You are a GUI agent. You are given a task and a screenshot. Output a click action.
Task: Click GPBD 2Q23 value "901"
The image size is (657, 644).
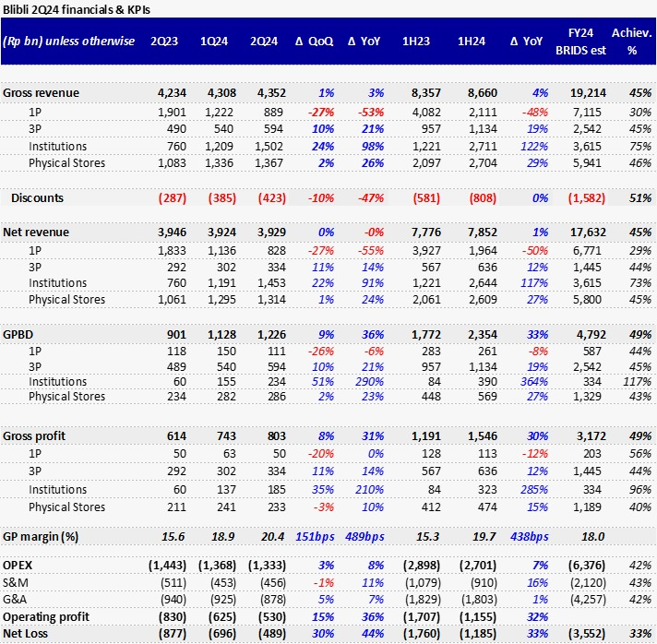[176, 334]
